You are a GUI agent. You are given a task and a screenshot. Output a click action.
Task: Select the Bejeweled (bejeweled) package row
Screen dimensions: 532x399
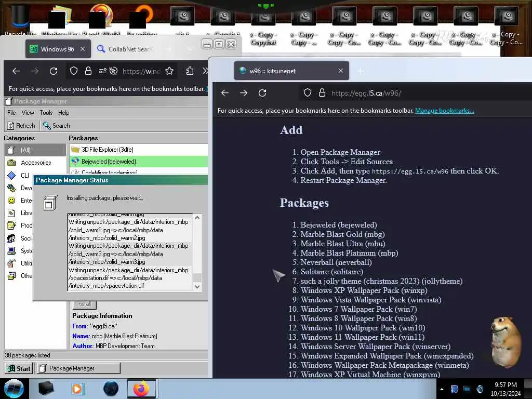pos(138,162)
